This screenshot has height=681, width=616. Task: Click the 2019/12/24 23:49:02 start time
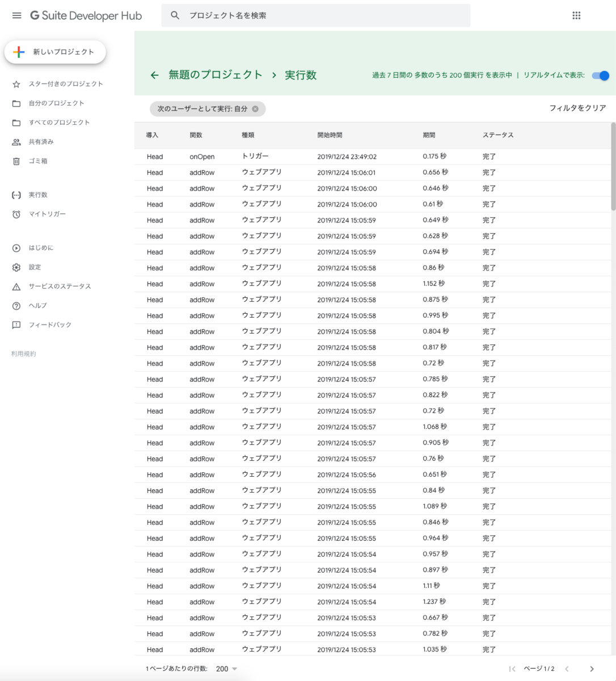[x=347, y=157]
